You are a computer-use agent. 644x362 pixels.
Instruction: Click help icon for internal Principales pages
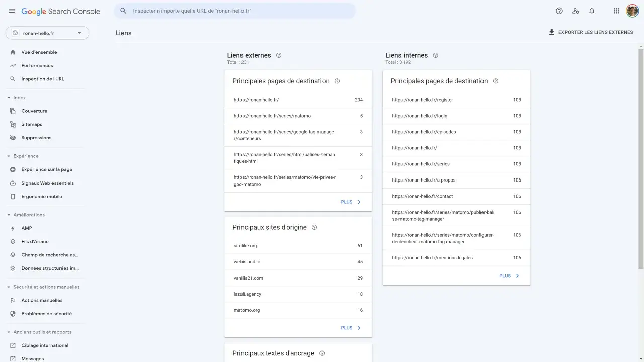496,81
